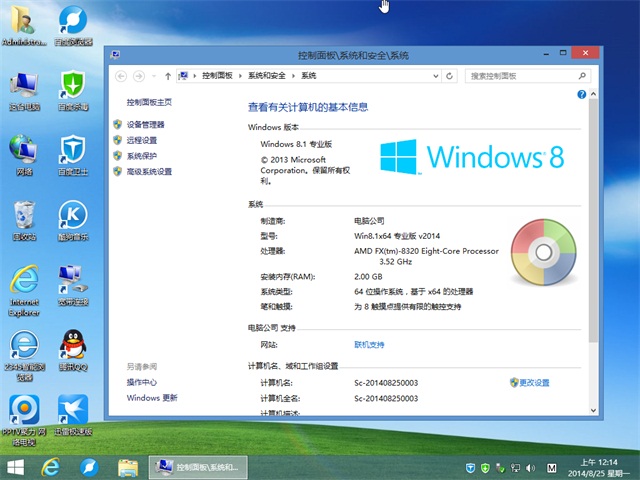This screenshot has width=640, height=480.
Task: Open Windows 更新 in the lower-left panel
Action: 151,398
